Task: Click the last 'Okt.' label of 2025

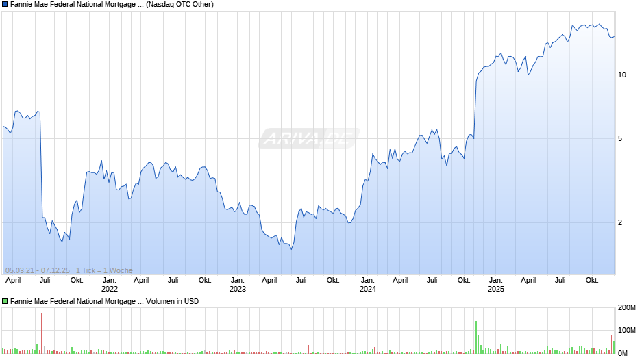Action: pyautogui.click(x=592, y=280)
